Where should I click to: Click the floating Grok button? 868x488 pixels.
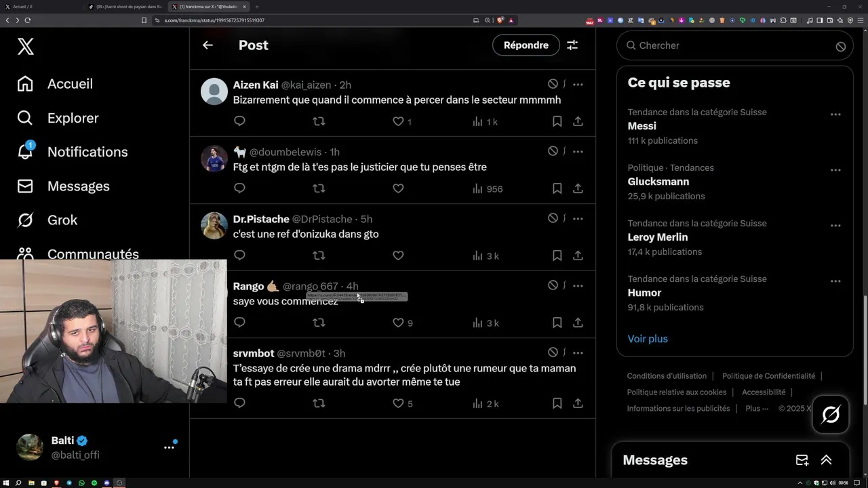tap(831, 414)
